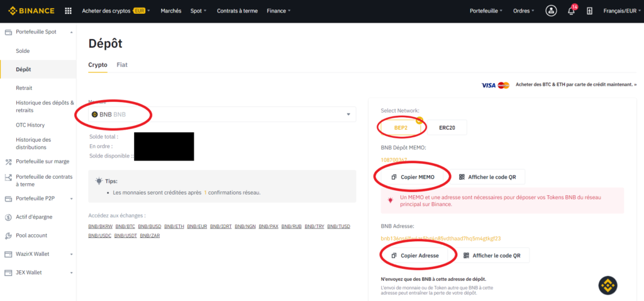Open Historique des distributions

34,144
